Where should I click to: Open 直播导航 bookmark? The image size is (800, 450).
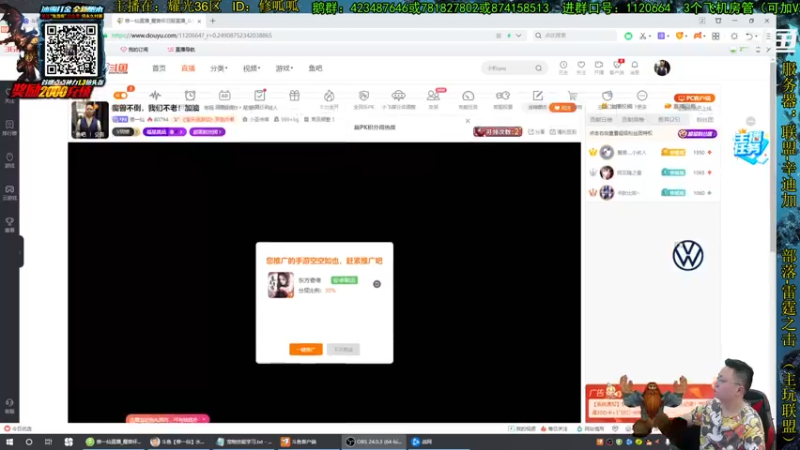(181, 49)
